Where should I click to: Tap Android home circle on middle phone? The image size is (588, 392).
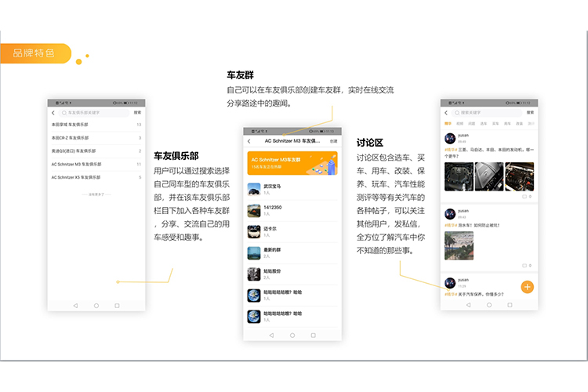click(x=292, y=336)
